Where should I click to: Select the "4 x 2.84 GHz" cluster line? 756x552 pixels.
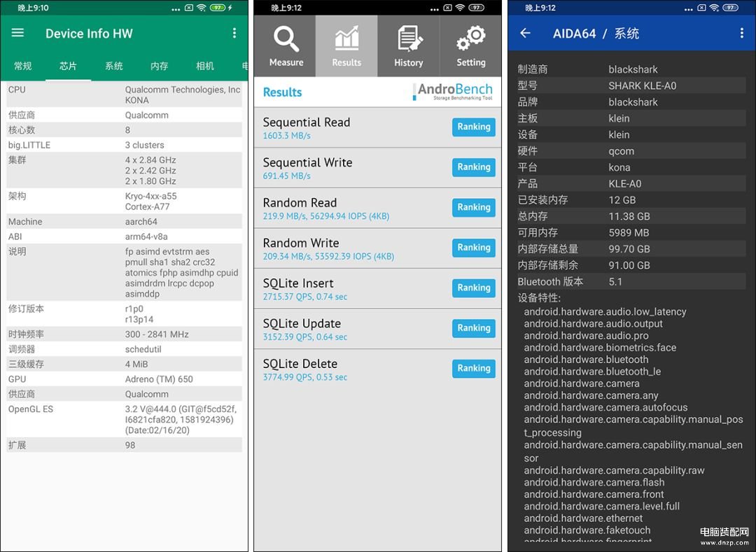[x=150, y=160]
